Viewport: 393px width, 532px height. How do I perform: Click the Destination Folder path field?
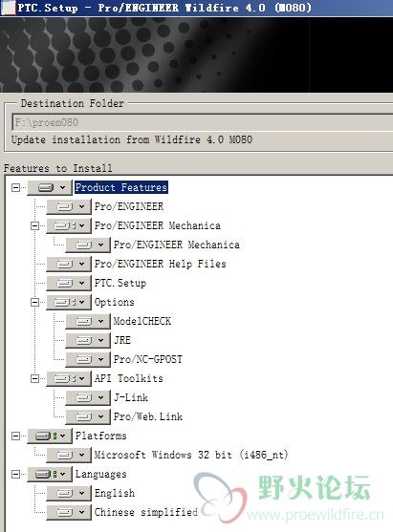(x=203, y=122)
